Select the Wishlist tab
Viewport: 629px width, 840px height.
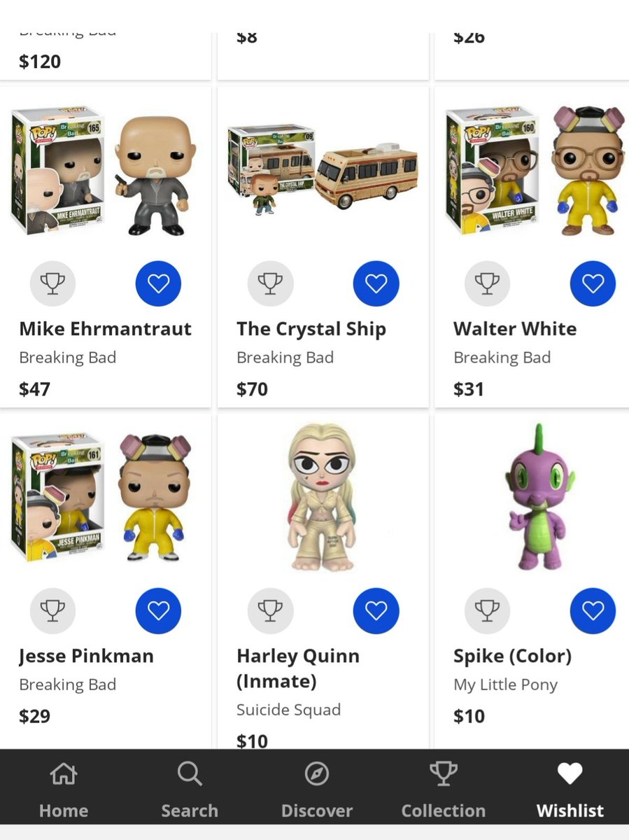(x=570, y=790)
